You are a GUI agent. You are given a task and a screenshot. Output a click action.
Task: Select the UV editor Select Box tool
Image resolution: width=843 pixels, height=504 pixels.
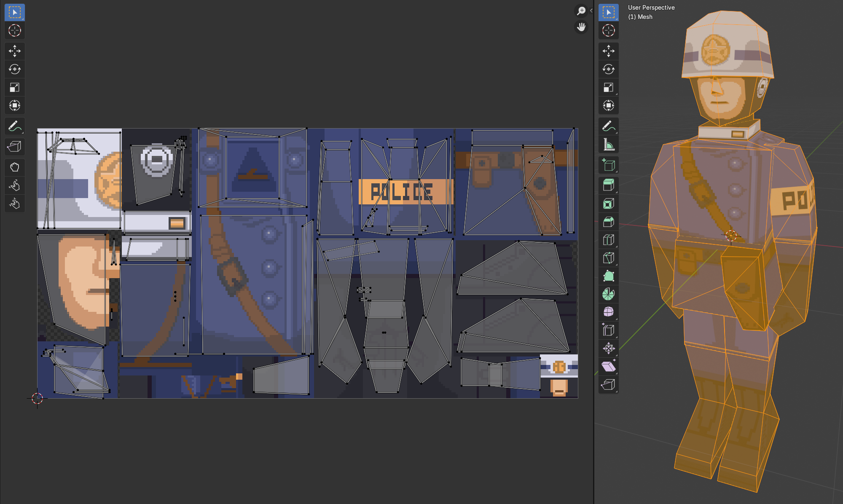pyautogui.click(x=15, y=13)
